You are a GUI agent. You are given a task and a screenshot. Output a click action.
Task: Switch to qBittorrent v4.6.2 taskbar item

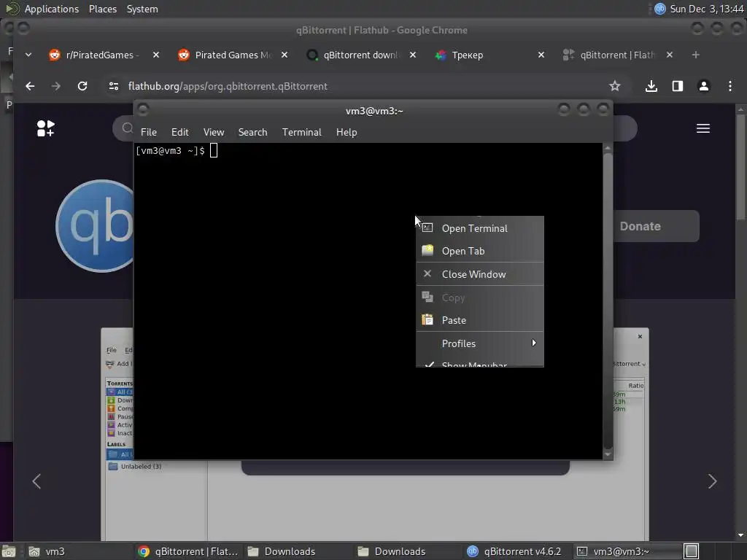click(517, 551)
